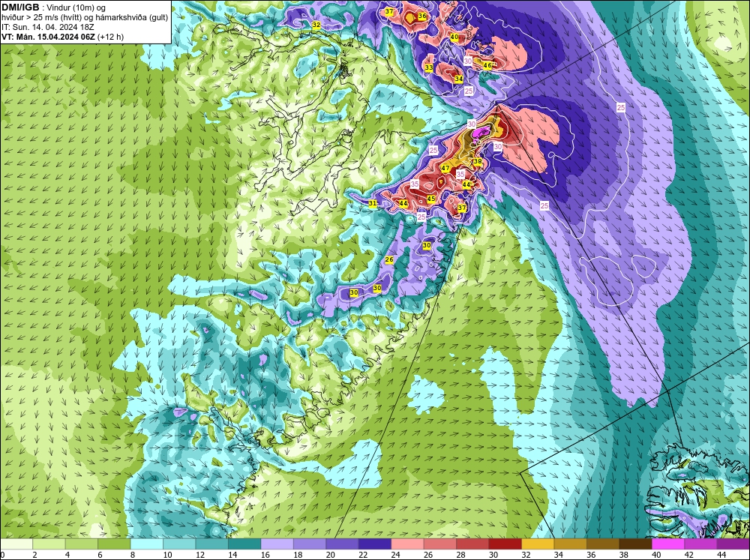Click the 'IT: Sun. 14. 04. 2024 18Z' line
Screen dimensions: 750x560
pyautogui.click(x=48, y=27)
